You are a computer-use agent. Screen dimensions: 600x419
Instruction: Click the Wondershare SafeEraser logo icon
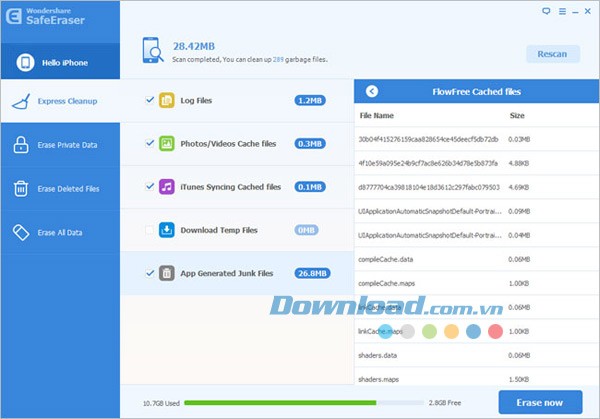click(x=14, y=16)
